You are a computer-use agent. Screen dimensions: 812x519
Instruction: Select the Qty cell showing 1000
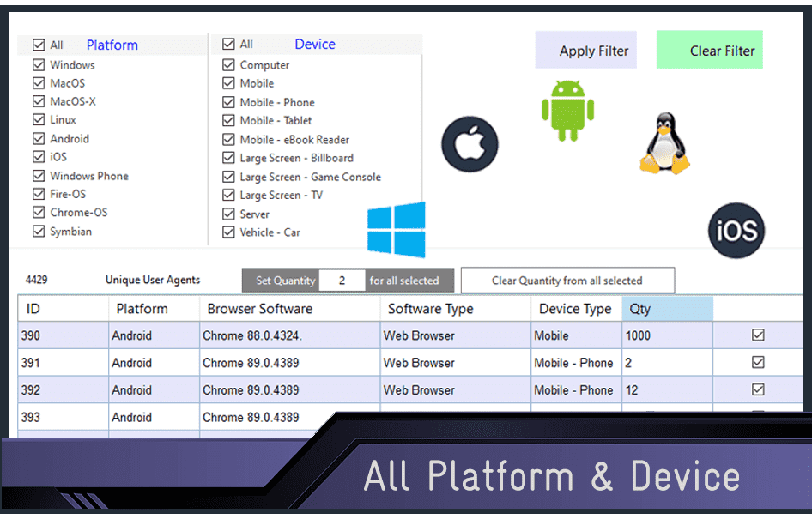click(667, 336)
